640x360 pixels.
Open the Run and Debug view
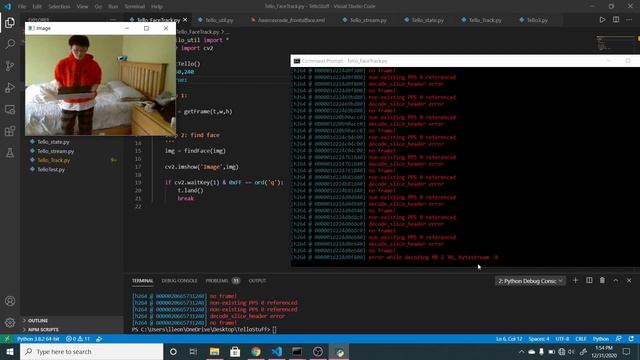tap(10, 87)
